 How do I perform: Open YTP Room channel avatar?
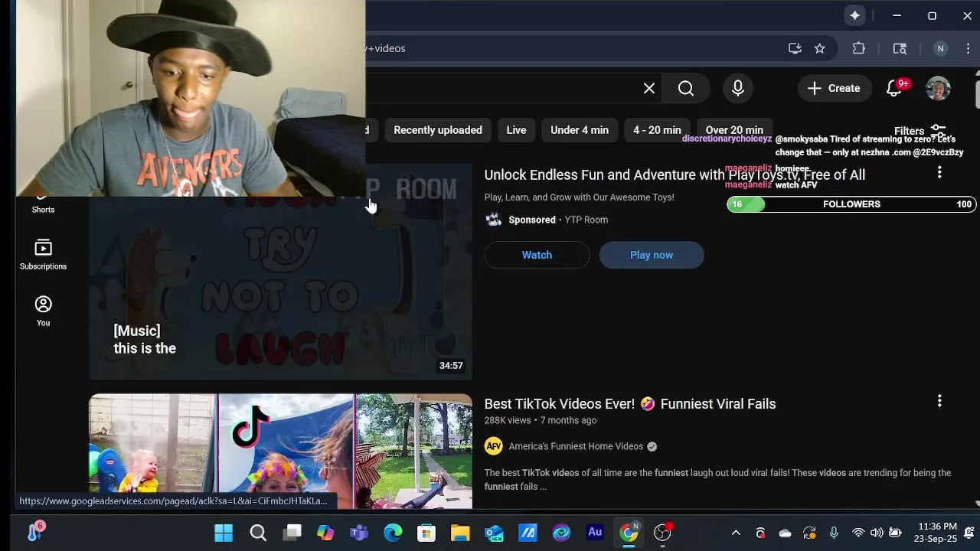494,220
